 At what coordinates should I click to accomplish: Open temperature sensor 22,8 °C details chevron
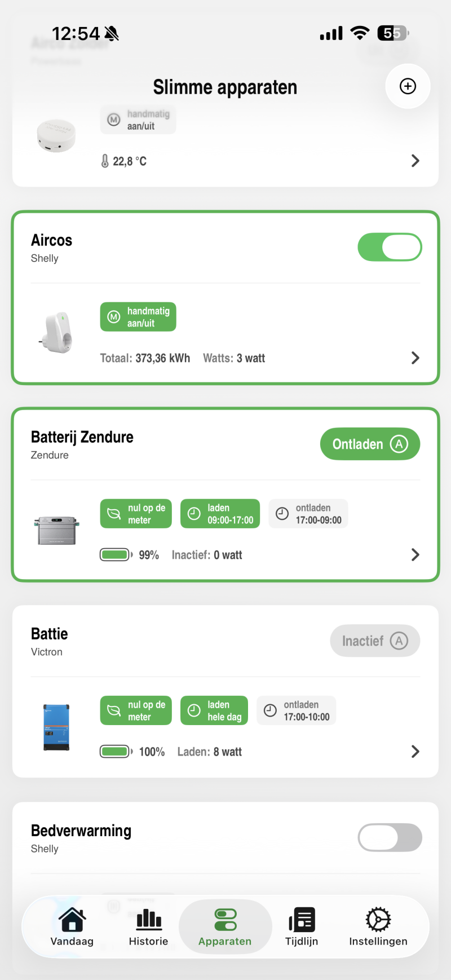point(415,161)
